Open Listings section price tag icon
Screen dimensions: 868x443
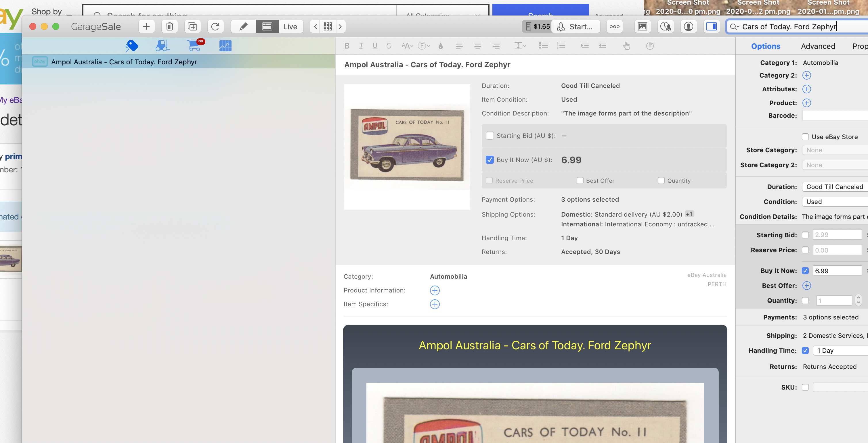tap(132, 46)
